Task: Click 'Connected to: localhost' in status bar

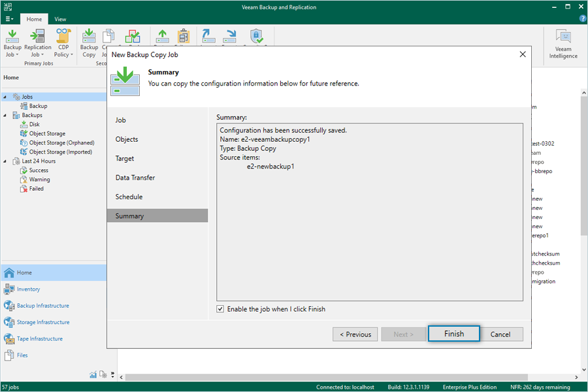Action: (345, 387)
